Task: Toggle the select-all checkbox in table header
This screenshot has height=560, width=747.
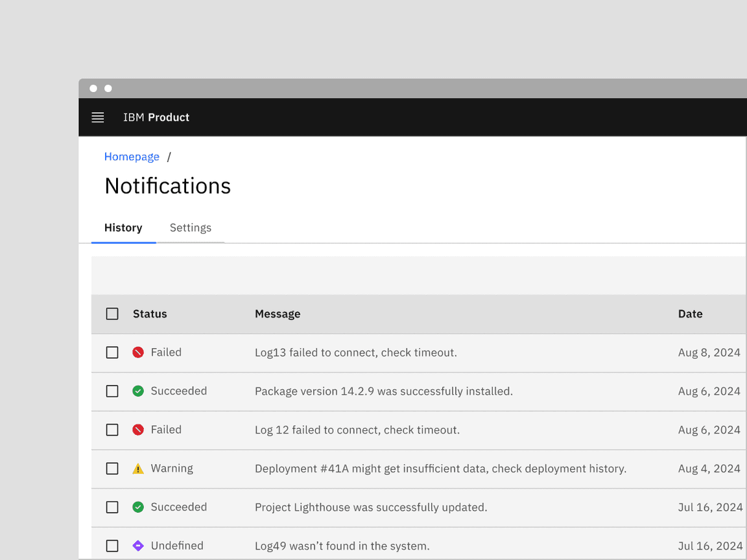Action: (x=112, y=313)
